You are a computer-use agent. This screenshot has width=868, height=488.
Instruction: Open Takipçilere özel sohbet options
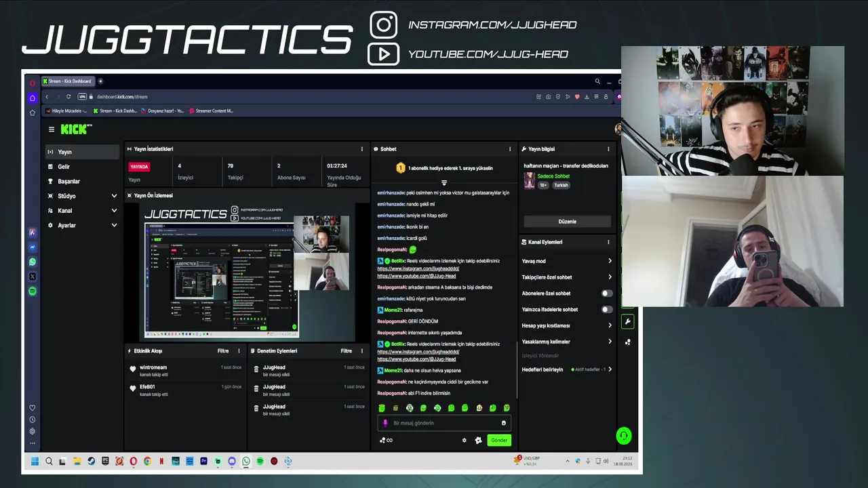pos(610,277)
